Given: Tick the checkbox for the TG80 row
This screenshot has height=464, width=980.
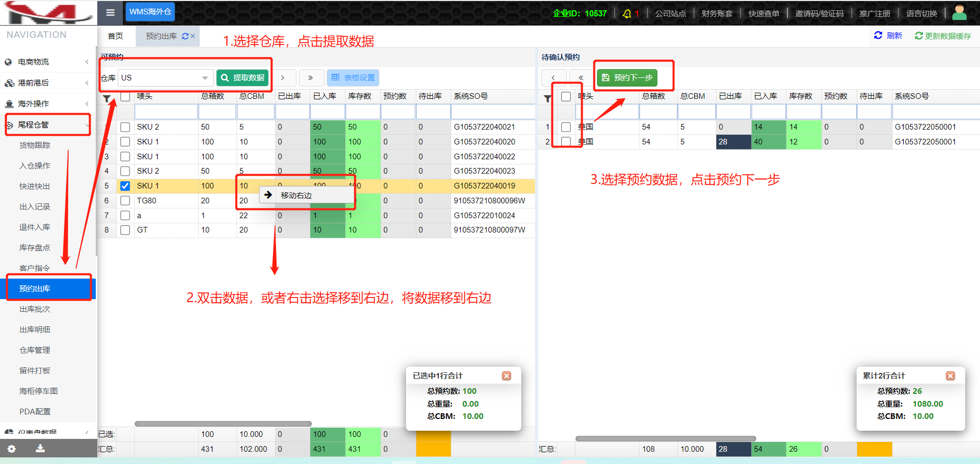Looking at the screenshot, I should point(125,201).
